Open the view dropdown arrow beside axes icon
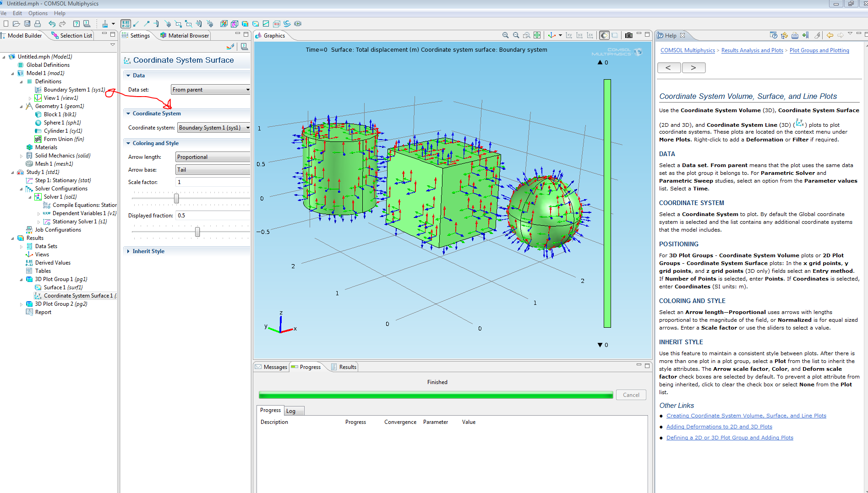 tap(560, 35)
